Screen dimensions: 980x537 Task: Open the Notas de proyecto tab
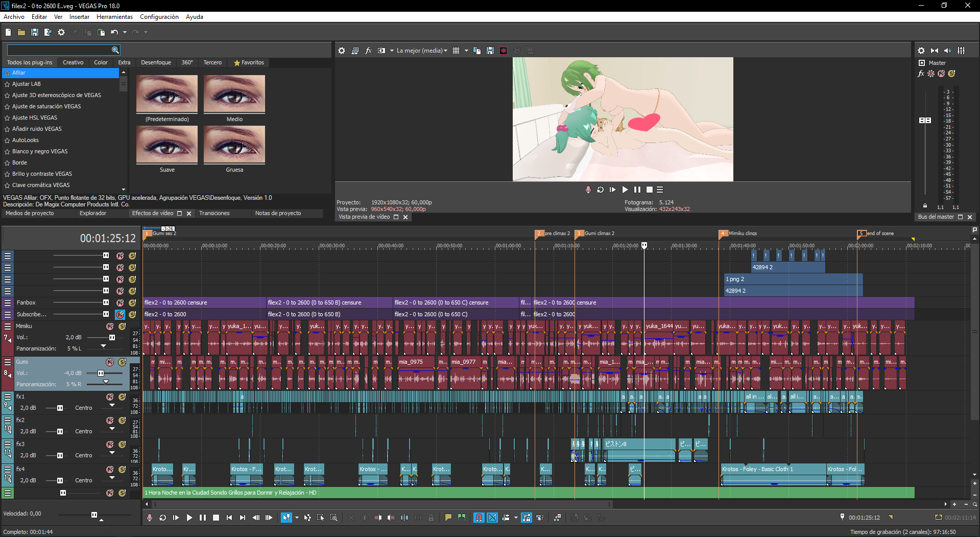tap(278, 213)
